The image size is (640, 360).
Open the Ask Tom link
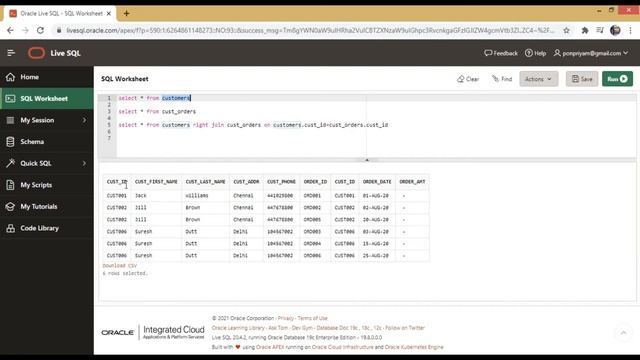coord(278,328)
